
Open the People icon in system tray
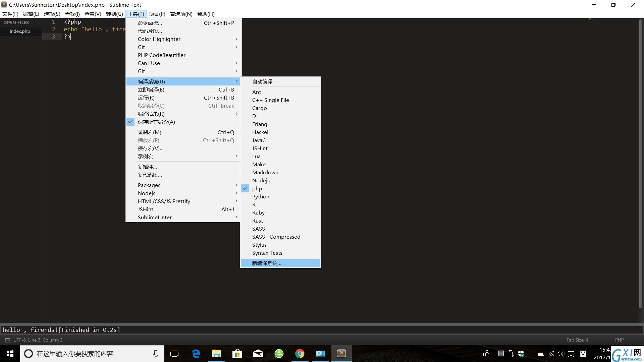point(485,354)
